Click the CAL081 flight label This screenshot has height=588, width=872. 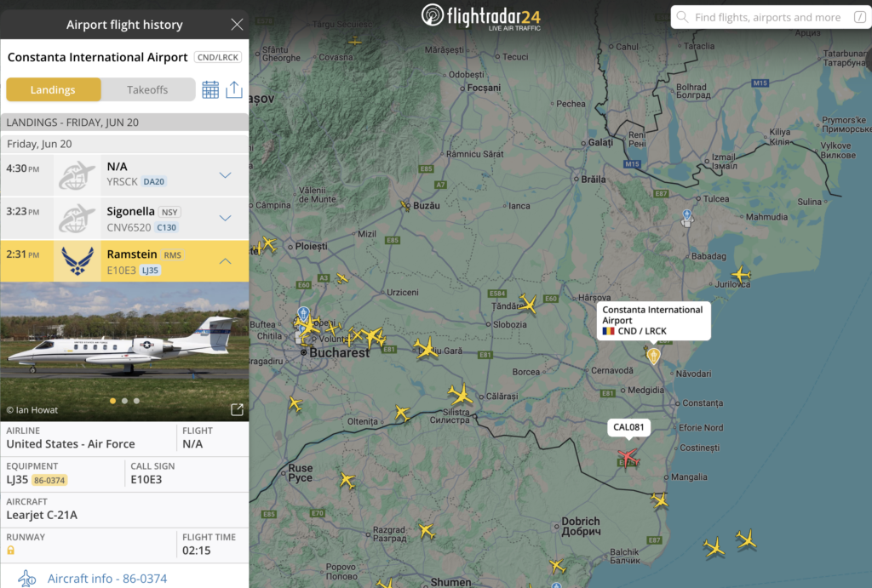(x=628, y=427)
